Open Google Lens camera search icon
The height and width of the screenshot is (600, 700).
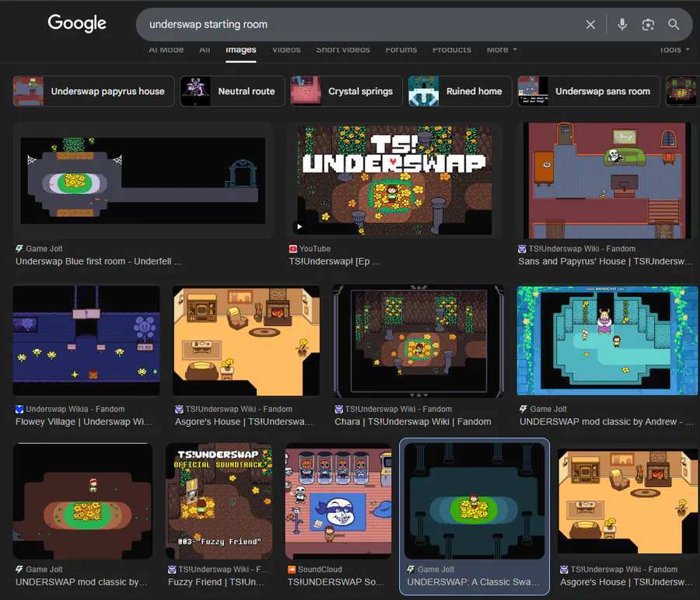(648, 25)
